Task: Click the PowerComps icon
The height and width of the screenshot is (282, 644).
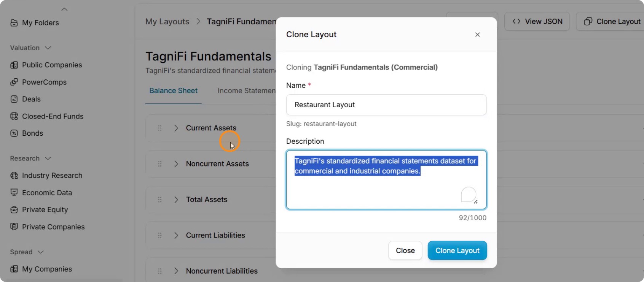Action: (14, 82)
